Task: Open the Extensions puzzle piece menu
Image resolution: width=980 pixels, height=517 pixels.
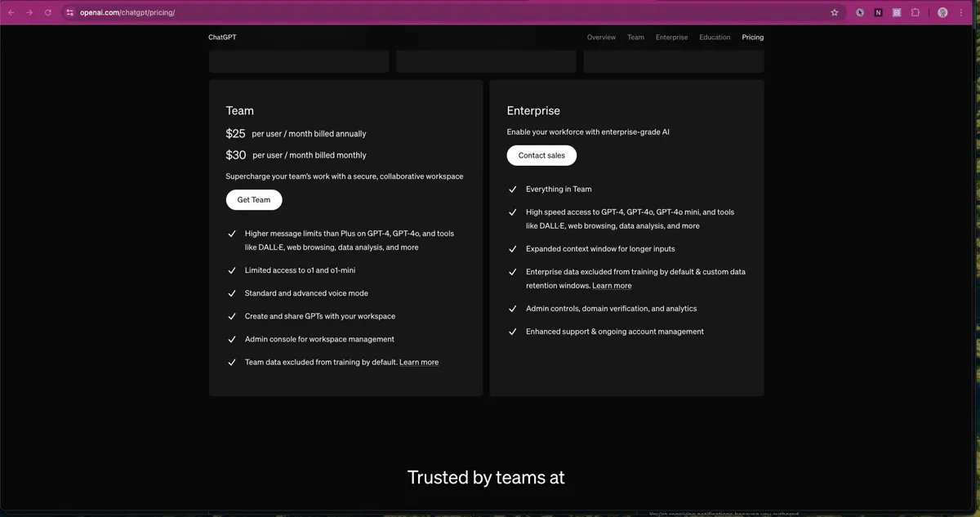Action: point(915,12)
